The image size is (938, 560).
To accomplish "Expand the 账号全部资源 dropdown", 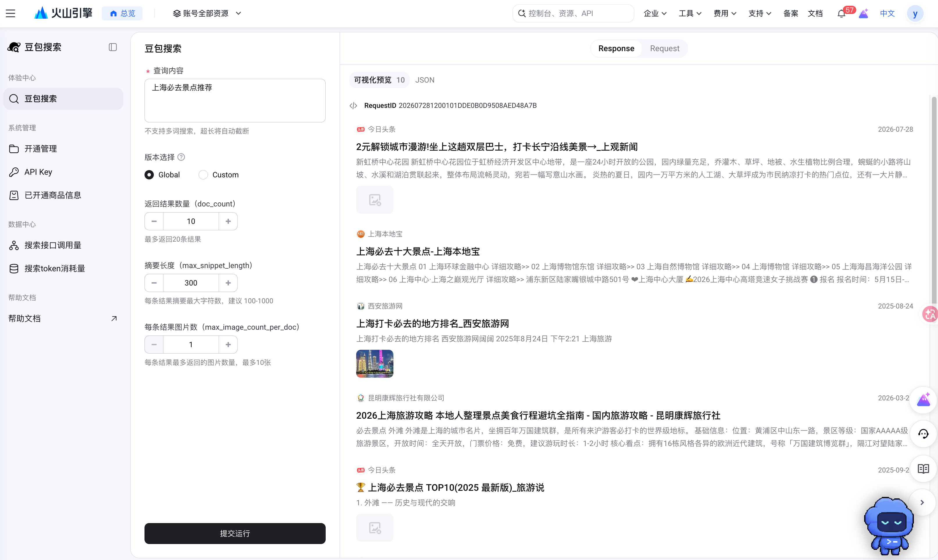I will point(207,14).
